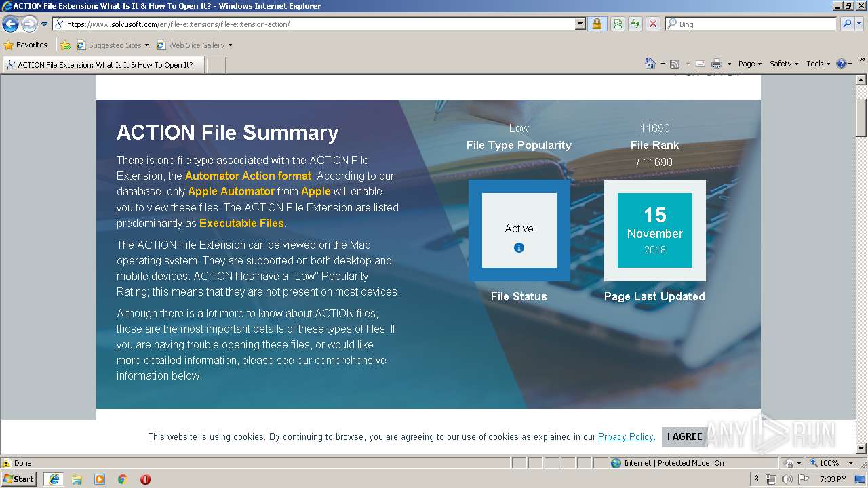Screen dimensions: 868x488
Task: Click the address bar URL field
Action: (x=314, y=24)
